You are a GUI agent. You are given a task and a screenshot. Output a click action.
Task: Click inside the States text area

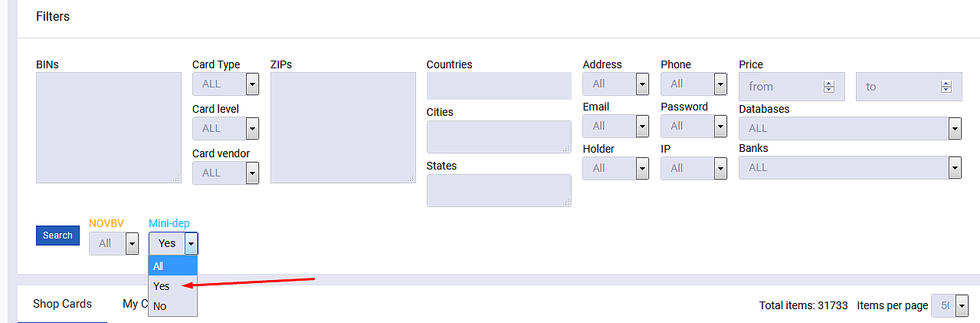[x=499, y=190]
